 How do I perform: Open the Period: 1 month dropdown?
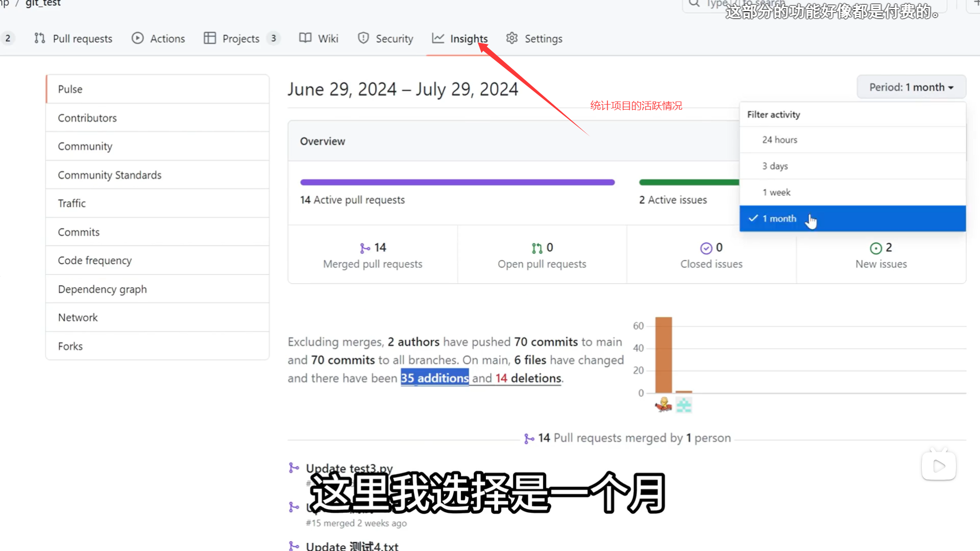[911, 87]
